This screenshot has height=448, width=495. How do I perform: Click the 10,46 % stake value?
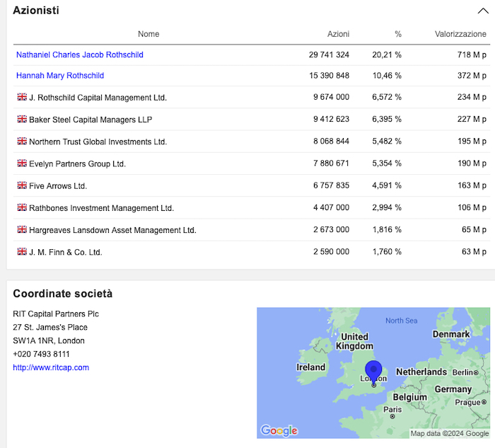[x=387, y=76]
